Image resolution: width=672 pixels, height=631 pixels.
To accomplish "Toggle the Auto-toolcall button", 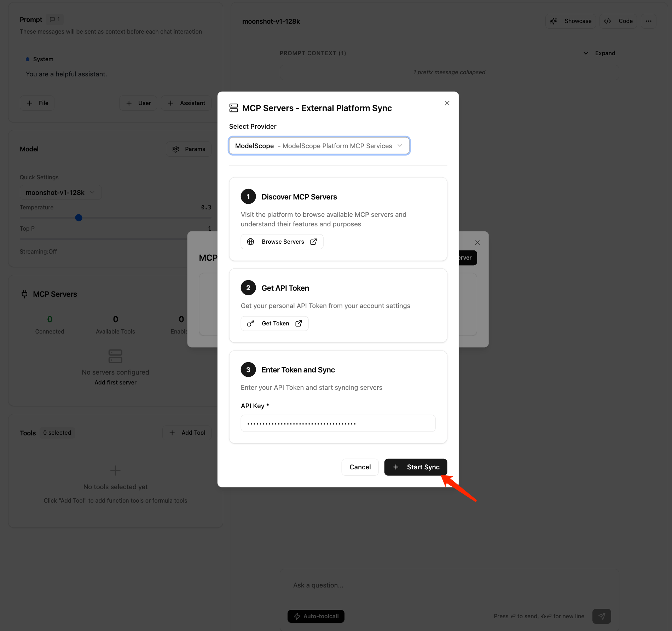I will coord(316,616).
